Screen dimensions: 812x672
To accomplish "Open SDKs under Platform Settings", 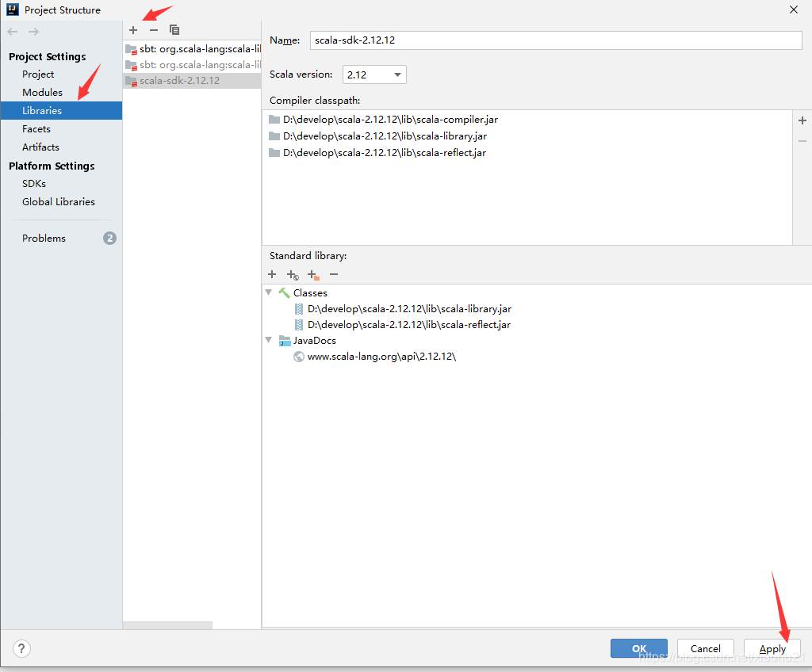I will click(x=33, y=183).
